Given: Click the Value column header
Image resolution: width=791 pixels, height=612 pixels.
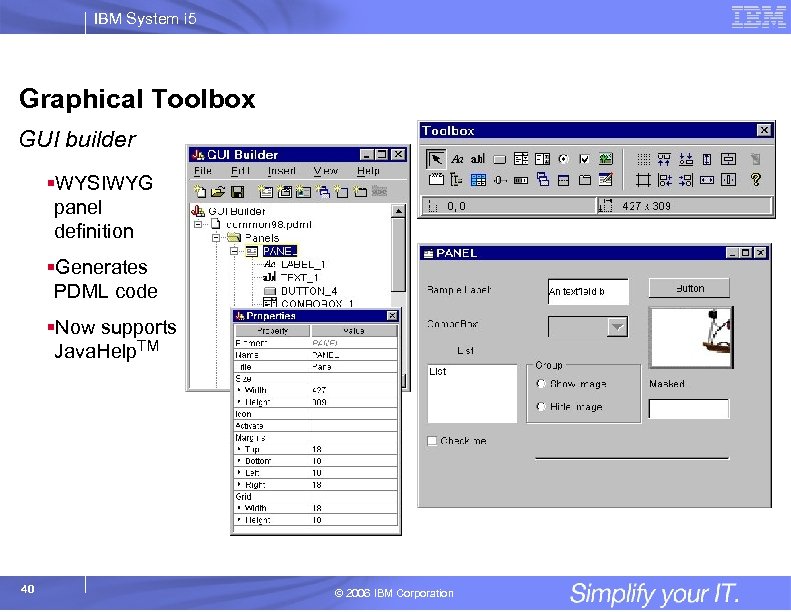Looking at the screenshot, I should pos(354,331).
